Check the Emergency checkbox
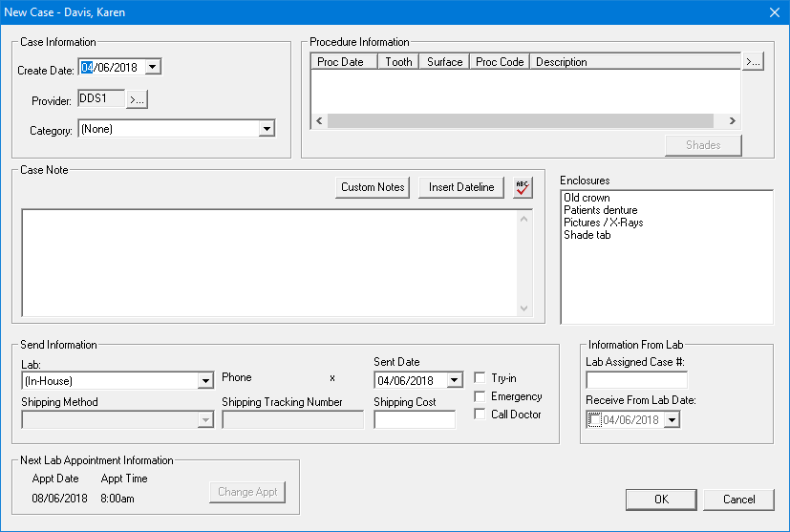 click(480, 396)
